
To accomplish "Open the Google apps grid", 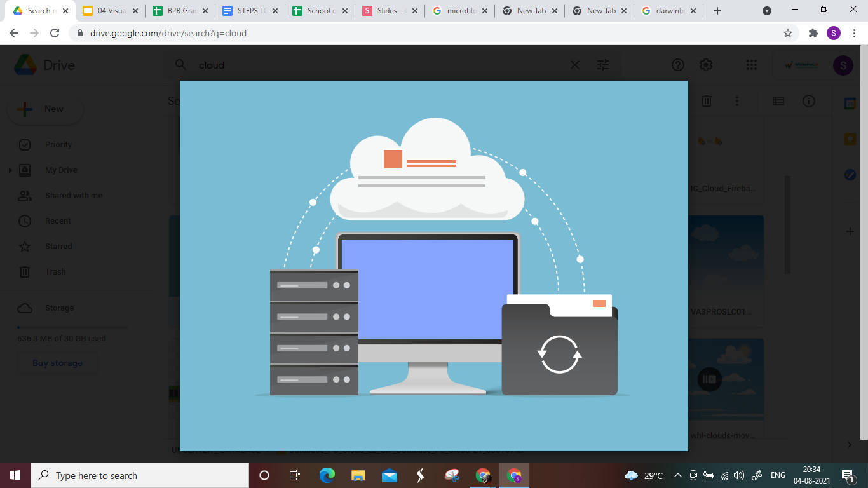I will coord(752,65).
